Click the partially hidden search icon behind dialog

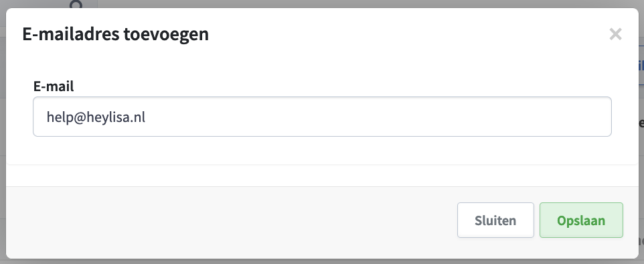[76, 4]
